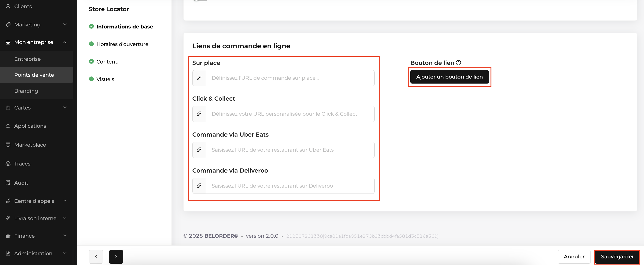Go to Informations de base step
This screenshot has height=265, width=644.
tap(125, 26)
